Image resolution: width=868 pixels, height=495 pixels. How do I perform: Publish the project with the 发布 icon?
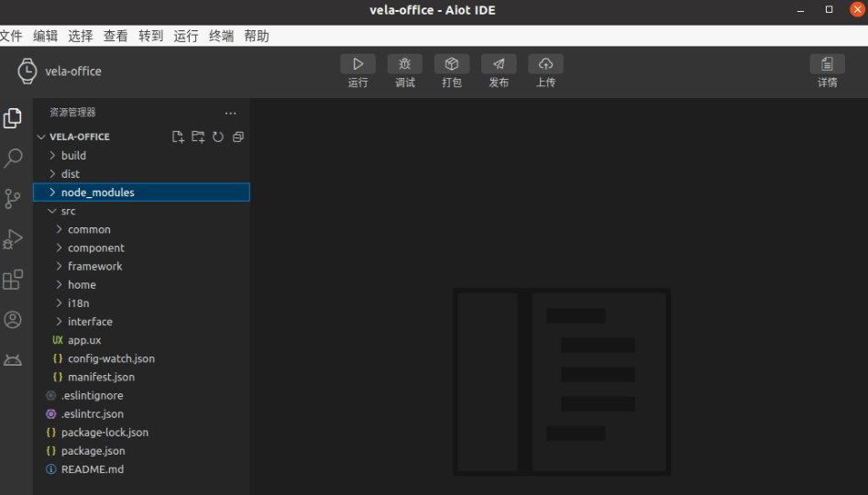499,64
